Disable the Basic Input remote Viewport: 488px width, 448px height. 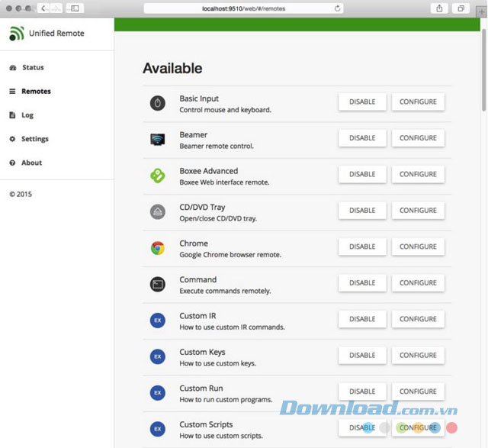pyautogui.click(x=362, y=102)
